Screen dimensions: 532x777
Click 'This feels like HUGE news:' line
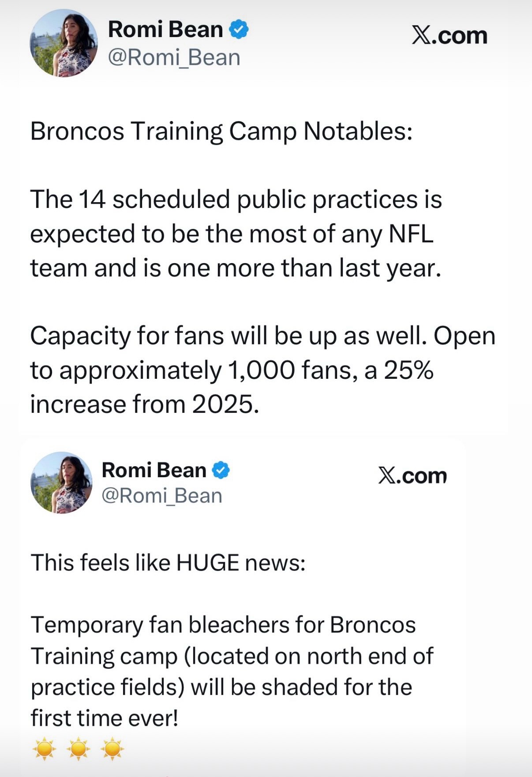click(x=168, y=563)
